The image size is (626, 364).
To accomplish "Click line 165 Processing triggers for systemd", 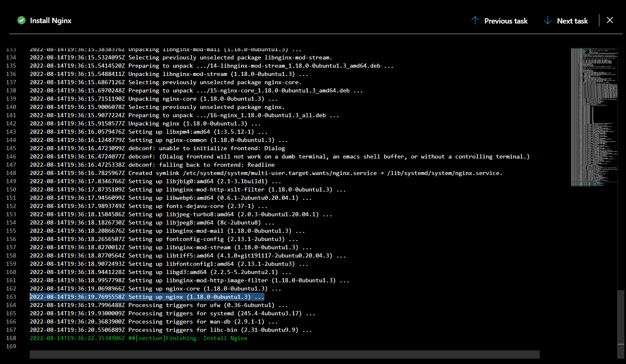I will coord(172,313).
